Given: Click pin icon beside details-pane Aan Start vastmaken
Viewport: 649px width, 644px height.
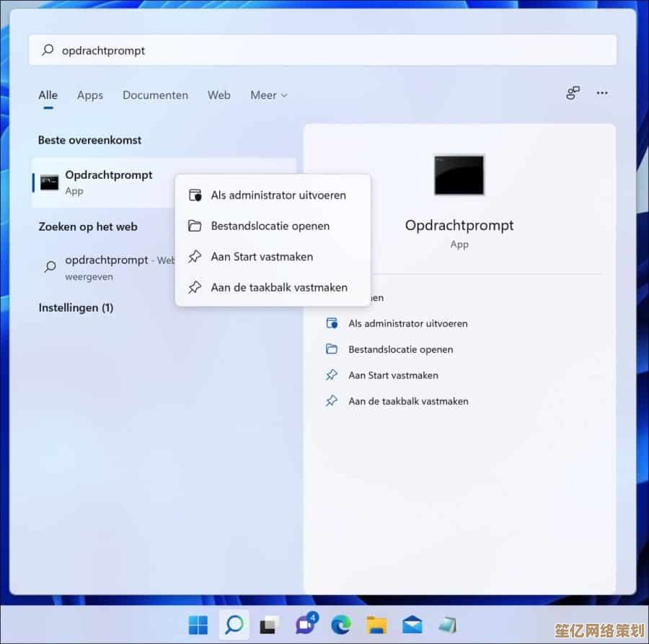Looking at the screenshot, I should point(332,376).
